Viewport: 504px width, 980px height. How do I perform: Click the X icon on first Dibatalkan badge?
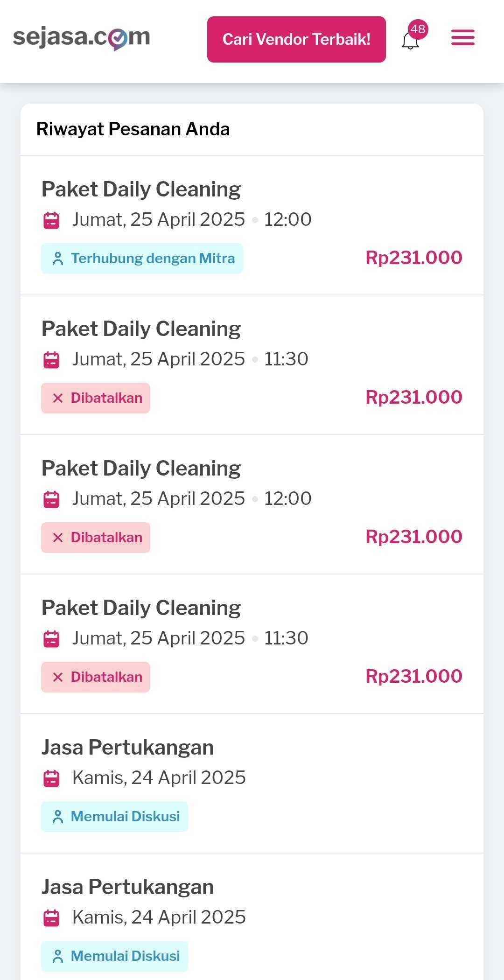point(58,398)
